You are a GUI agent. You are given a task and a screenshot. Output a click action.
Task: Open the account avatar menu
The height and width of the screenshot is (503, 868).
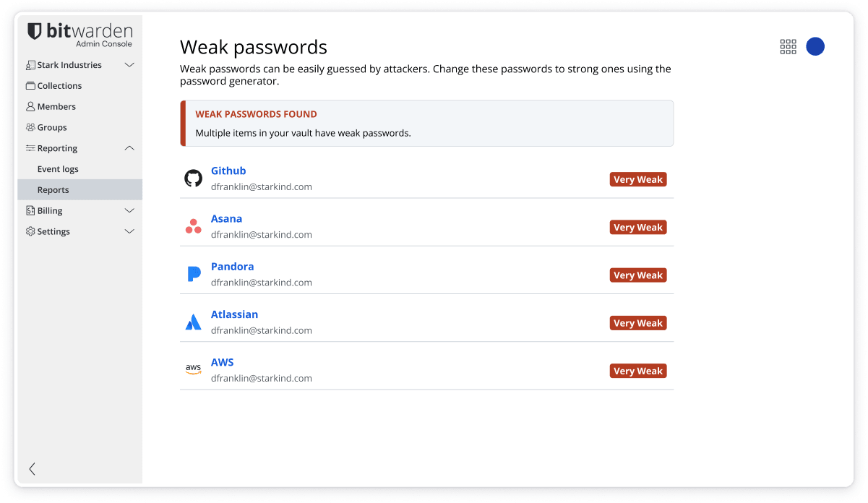(x=815, y=46)
